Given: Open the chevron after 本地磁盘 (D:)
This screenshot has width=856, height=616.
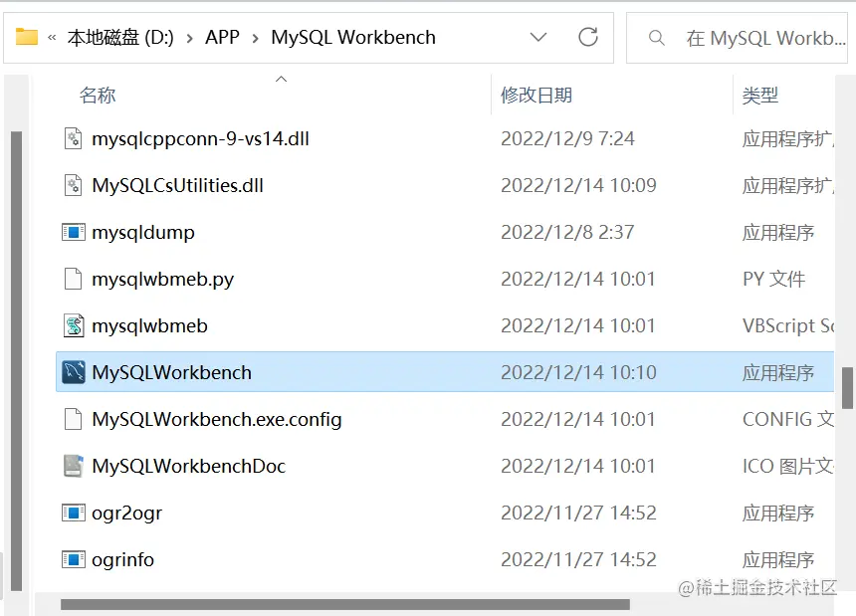Looking at the screenshot, I should tap(190, 38).
